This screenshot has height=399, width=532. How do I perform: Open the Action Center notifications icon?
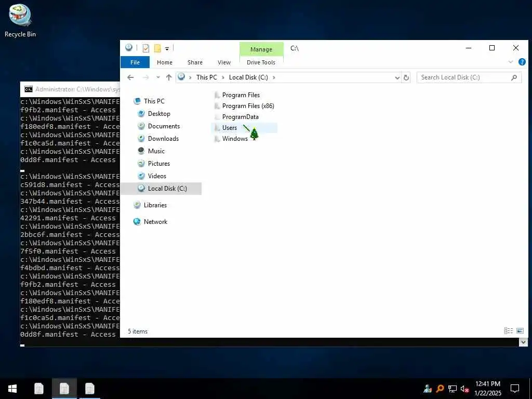tap(515, 389)
